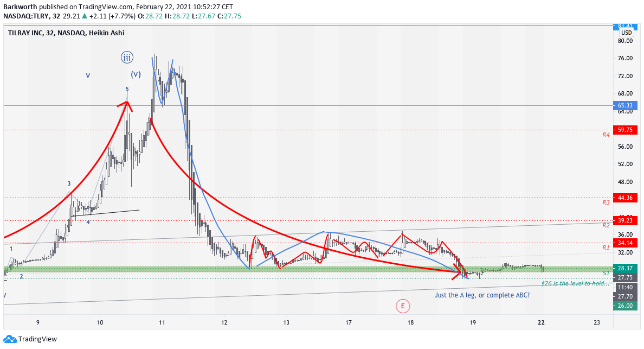
Task: Select the green 26.00 price label
Action: (x=625, y=306)
